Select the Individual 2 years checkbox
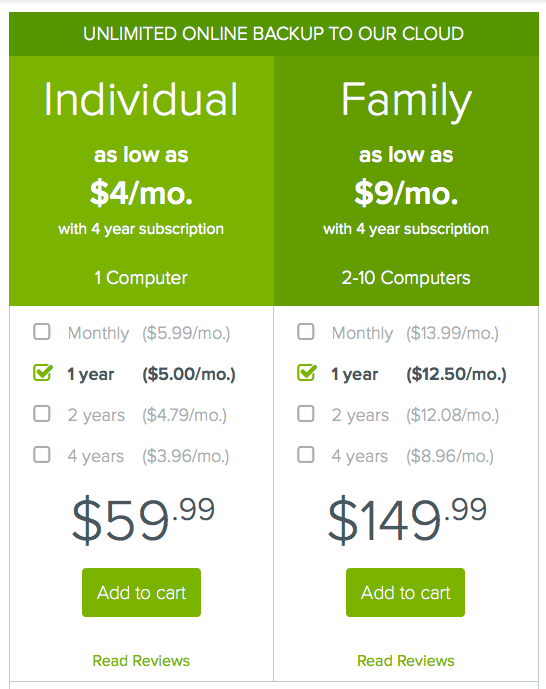 pos(42,413)
